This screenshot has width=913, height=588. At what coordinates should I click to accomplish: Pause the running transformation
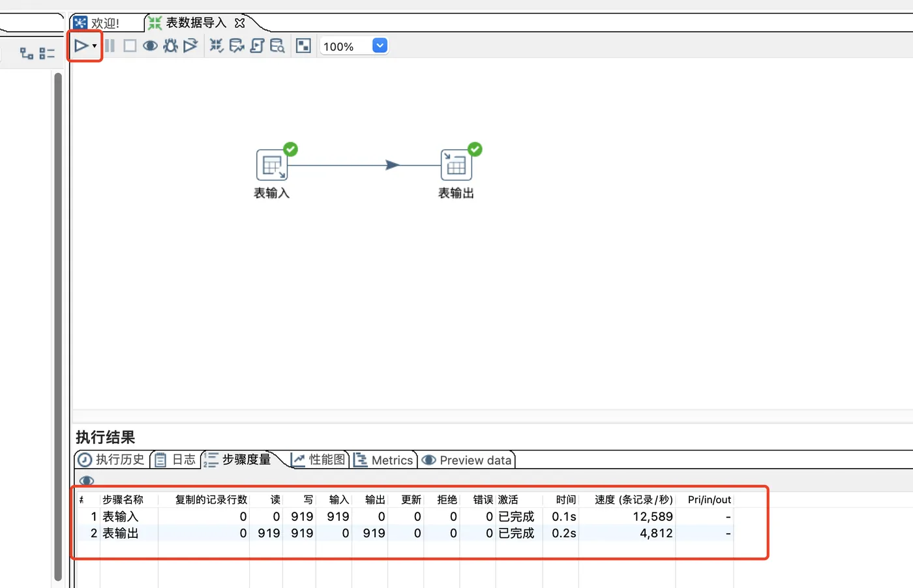coord(110,46)
